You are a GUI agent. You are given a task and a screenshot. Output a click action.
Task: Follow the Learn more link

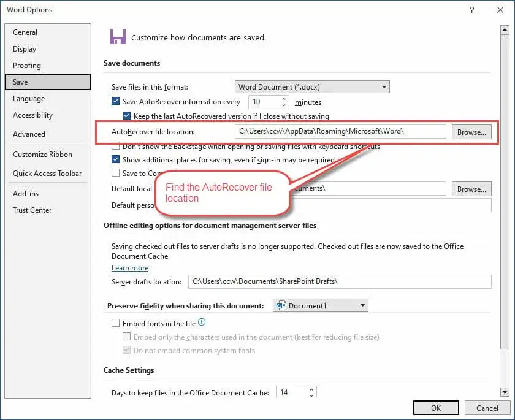pos(130,268)
